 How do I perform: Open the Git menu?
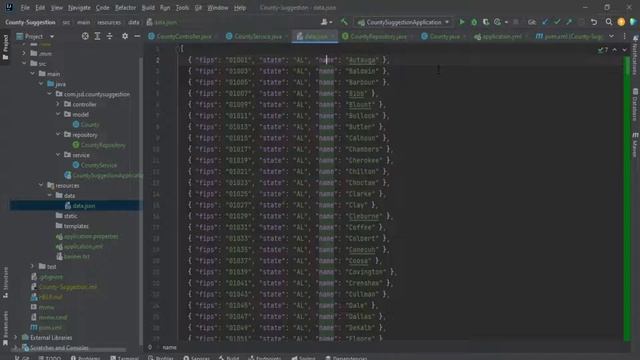click(198, 8)
